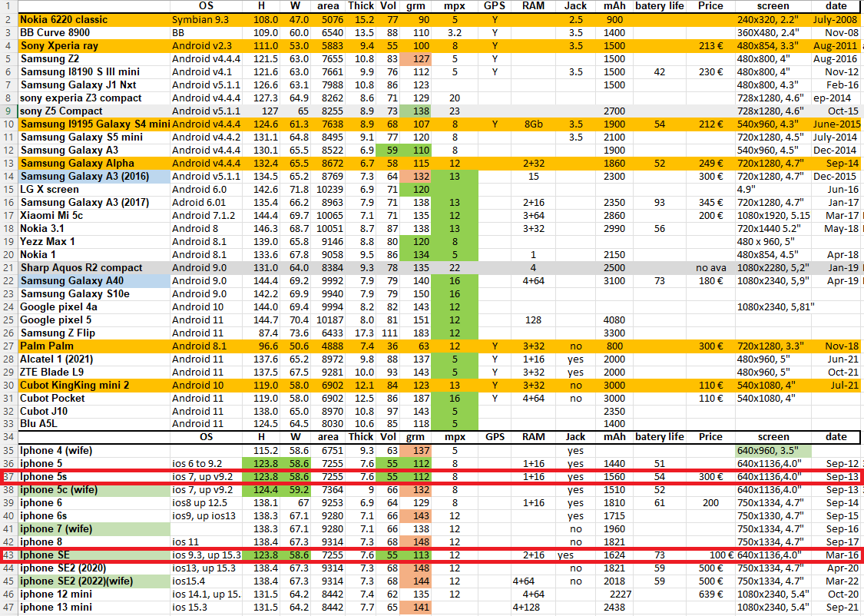Click Samsung Z2's orange weight cell 127
The width and height of the screenshot is (864, 616).
pos(415,59)
